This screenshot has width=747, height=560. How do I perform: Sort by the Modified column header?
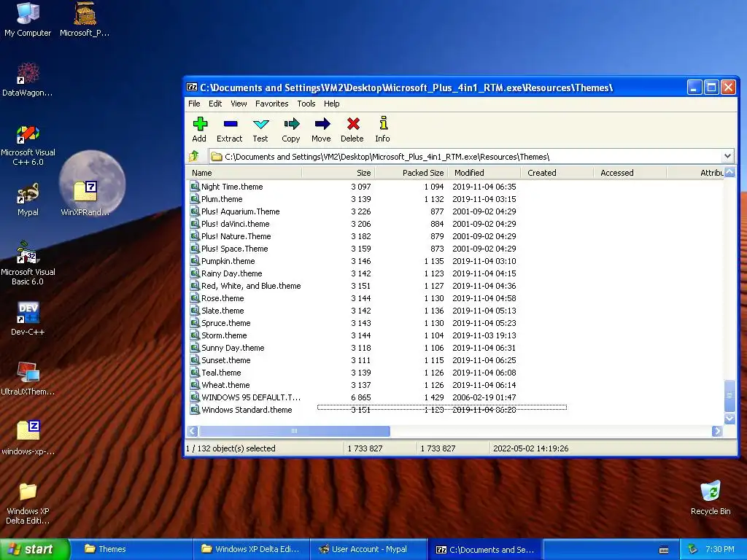point(484,172)
